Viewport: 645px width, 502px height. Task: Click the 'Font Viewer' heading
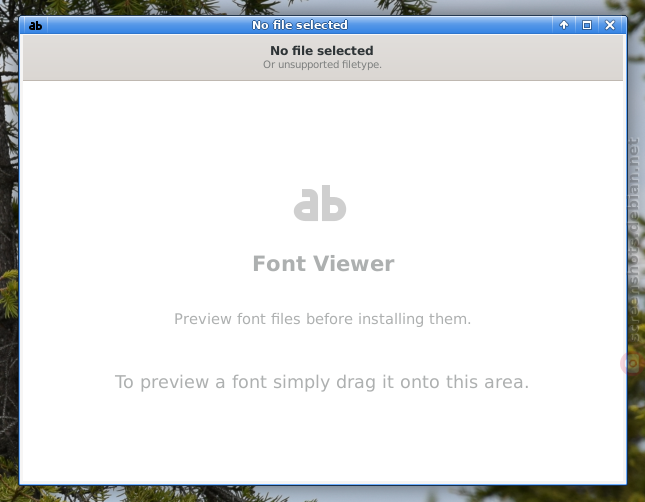323,263
